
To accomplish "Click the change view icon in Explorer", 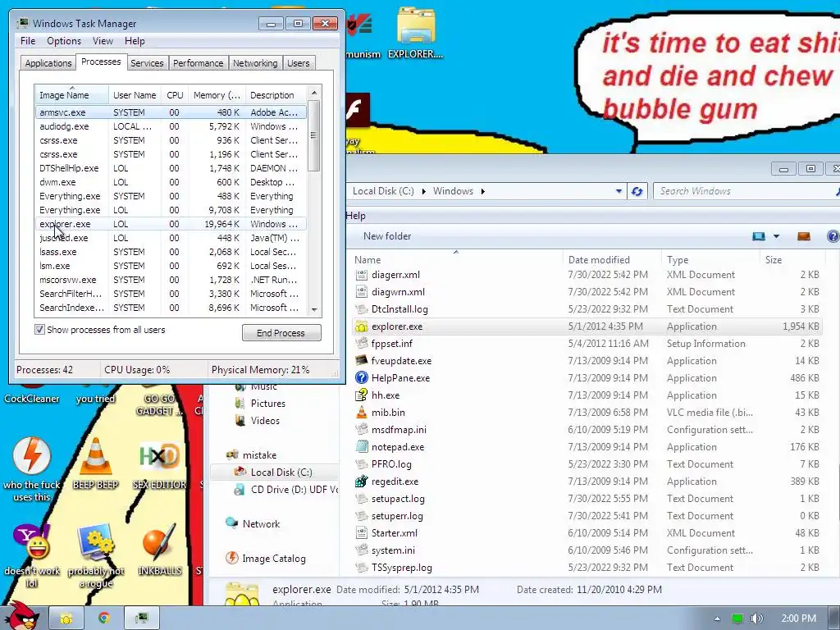I will 759,236.
